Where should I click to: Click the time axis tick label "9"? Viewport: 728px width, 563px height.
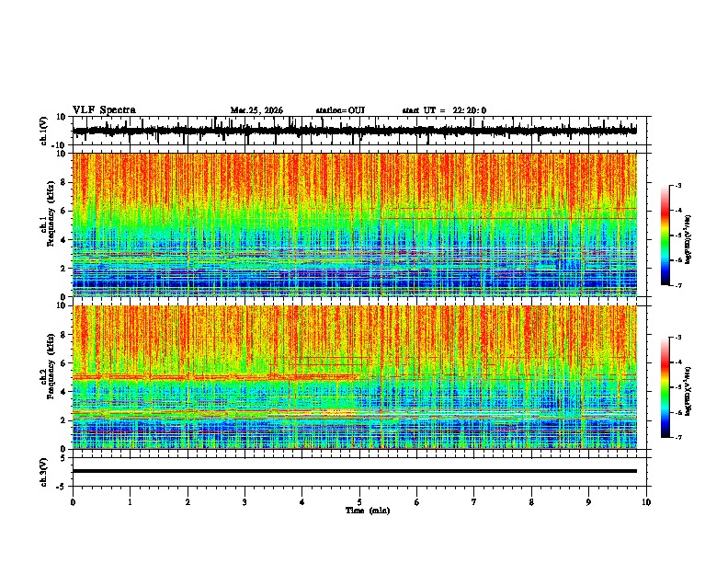tap(588, 502)
